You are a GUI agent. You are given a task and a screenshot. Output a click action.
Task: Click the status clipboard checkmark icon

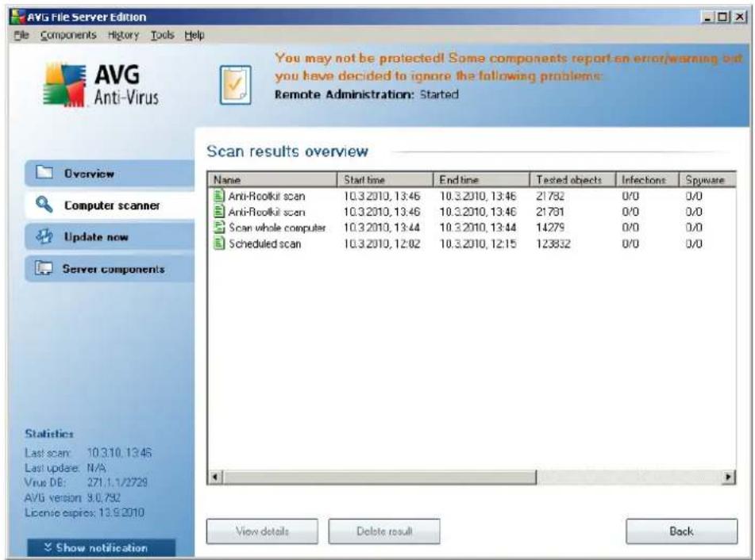coord(236,85)
